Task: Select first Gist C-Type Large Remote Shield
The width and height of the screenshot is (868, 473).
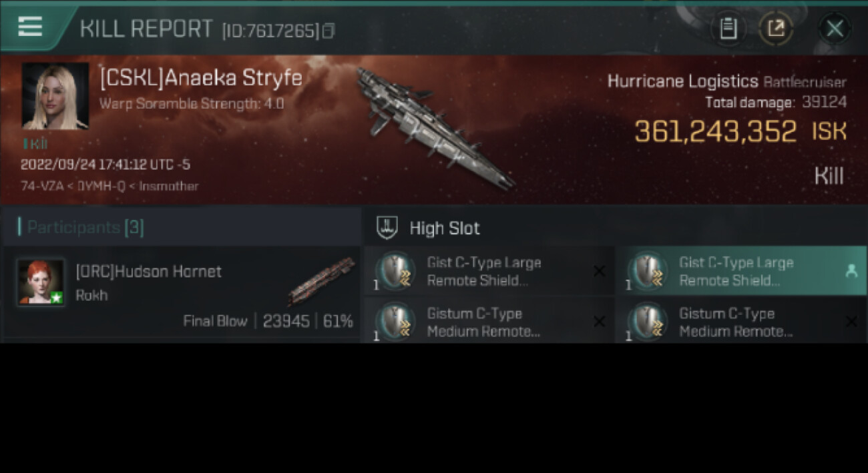Action: coord(489,272)
